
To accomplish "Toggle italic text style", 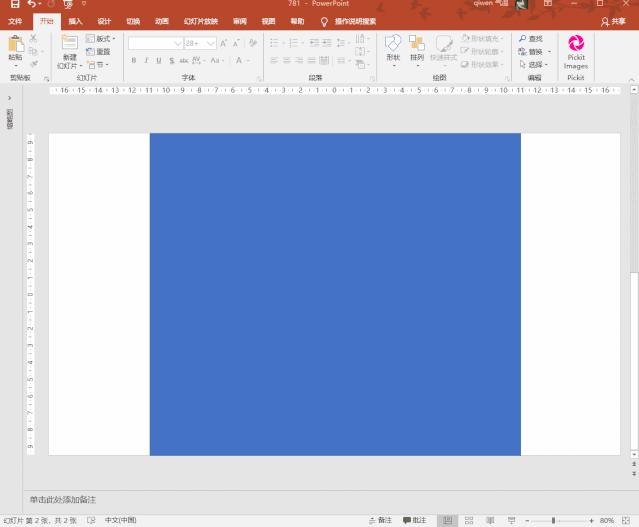I will [146, 61].
